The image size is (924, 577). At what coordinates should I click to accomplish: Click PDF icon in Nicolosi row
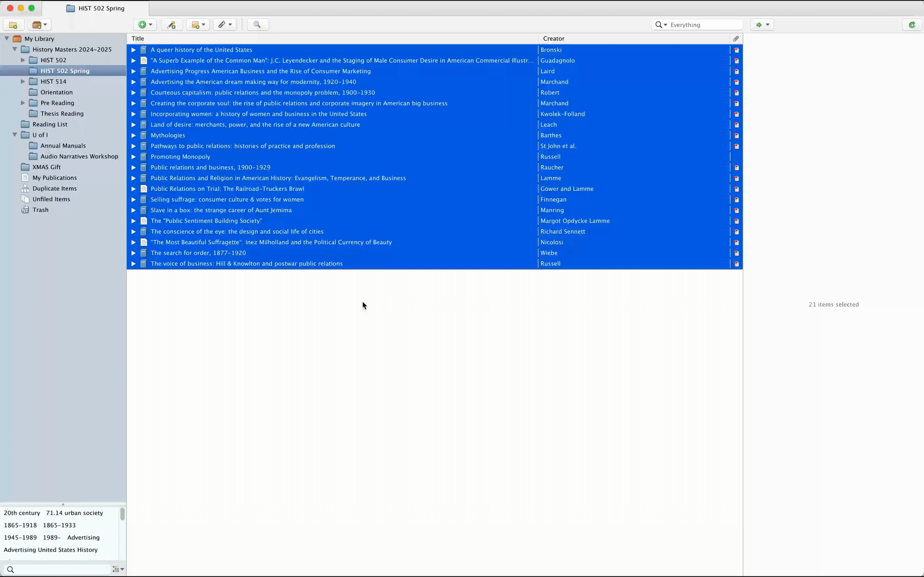(x=736, y=242)
